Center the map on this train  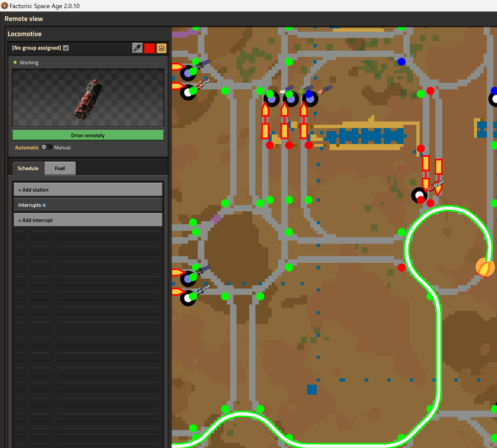tap(162, 48)
